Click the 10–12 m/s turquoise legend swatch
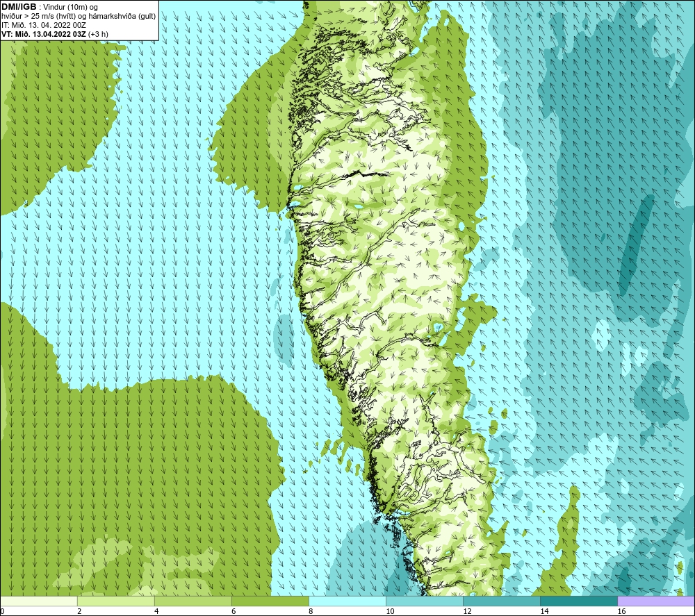 424,601
